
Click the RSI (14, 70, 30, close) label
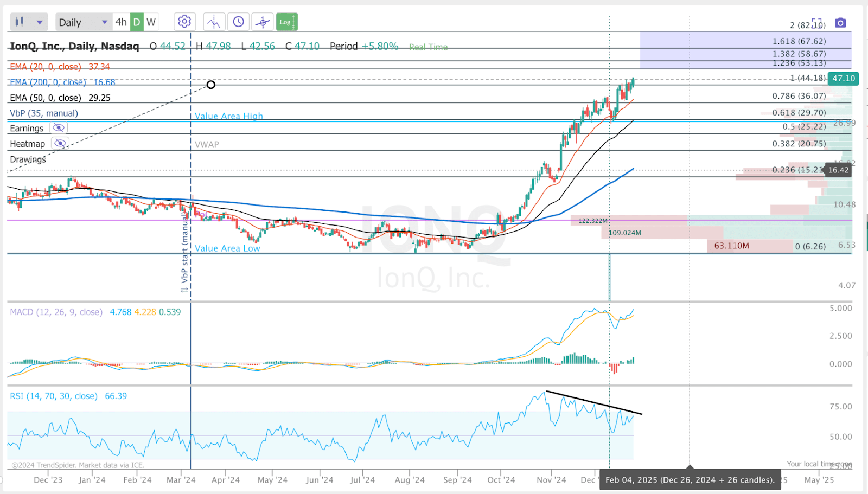pos(54,396)
